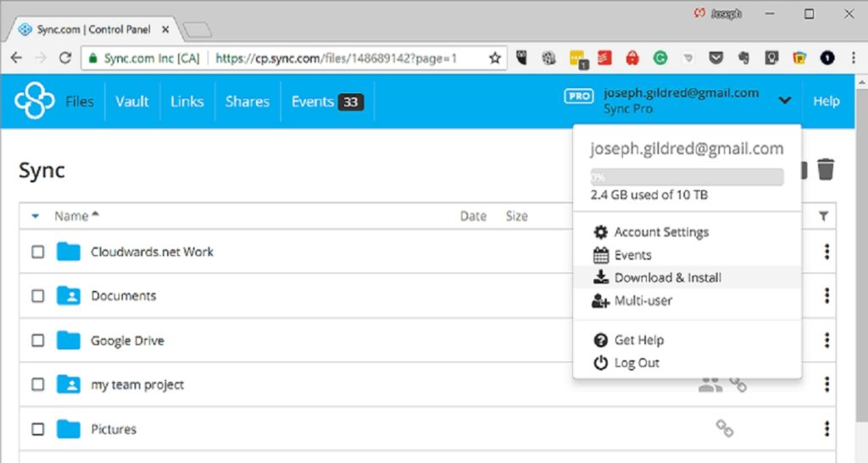Select the my team project checkbox
Viewport: 868px width, 463px height.
pyautogui.click(x=38, y=385)
